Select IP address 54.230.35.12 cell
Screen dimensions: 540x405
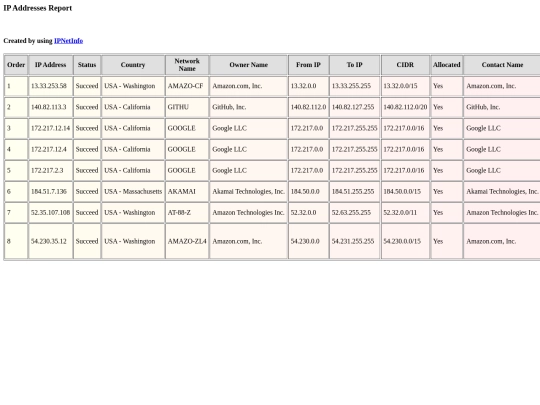coord(51,241)
